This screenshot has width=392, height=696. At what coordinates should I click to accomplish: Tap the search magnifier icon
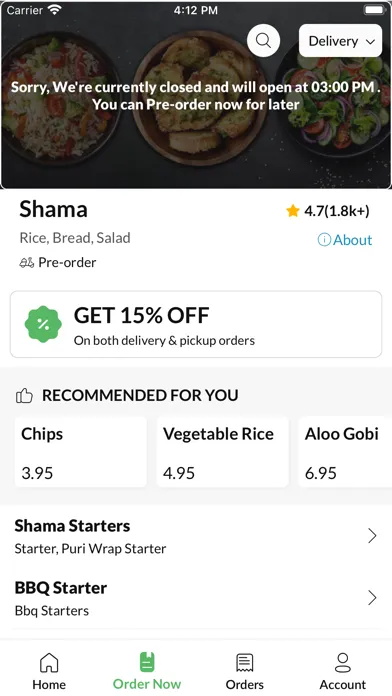(x=263, y=40)
